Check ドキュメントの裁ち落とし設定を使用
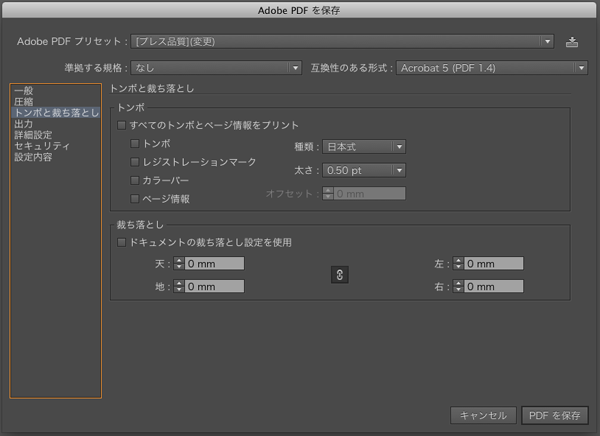The image size is (600, 436). point(122,242)
